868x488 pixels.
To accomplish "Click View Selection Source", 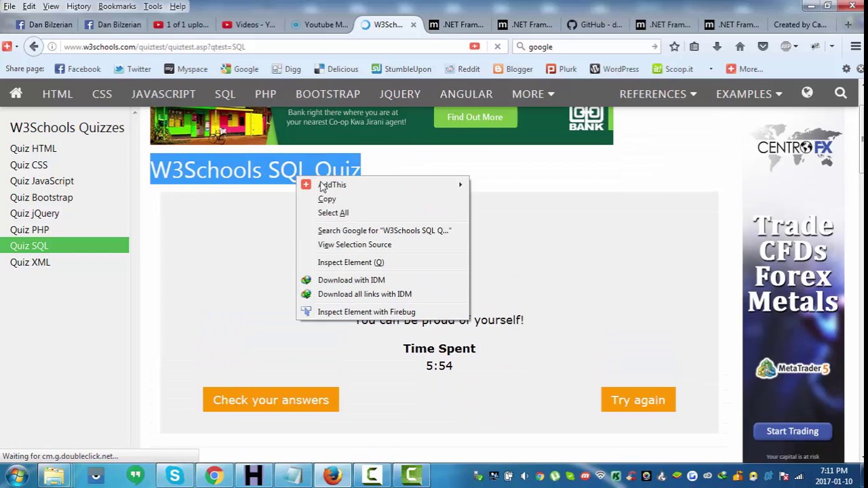I will tap(383, 245).
